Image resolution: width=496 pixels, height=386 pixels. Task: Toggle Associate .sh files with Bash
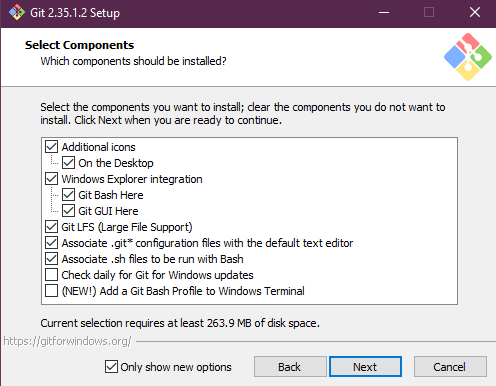pyautogui.click(x=51, y=259)
